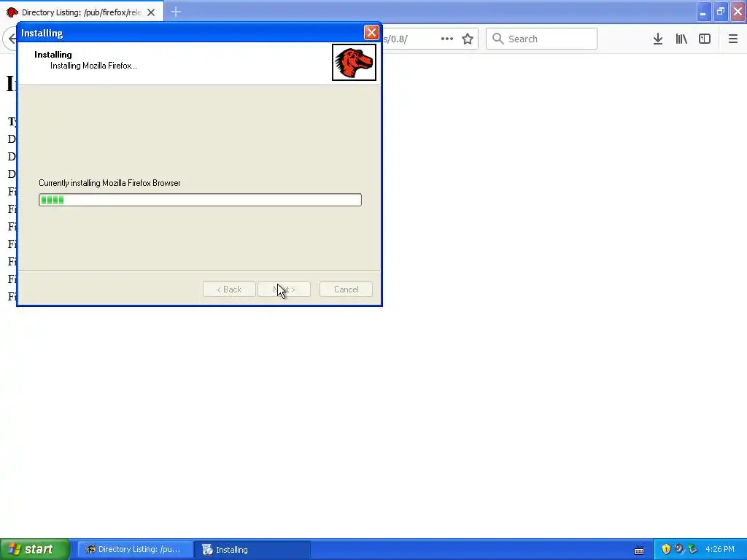Toggle the sidebar view icon
The height and width of the screenshot is (560, 747).
pos(705,39)
